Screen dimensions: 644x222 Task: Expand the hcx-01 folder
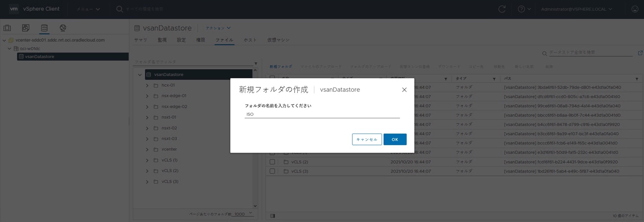[x=147, y=86]
